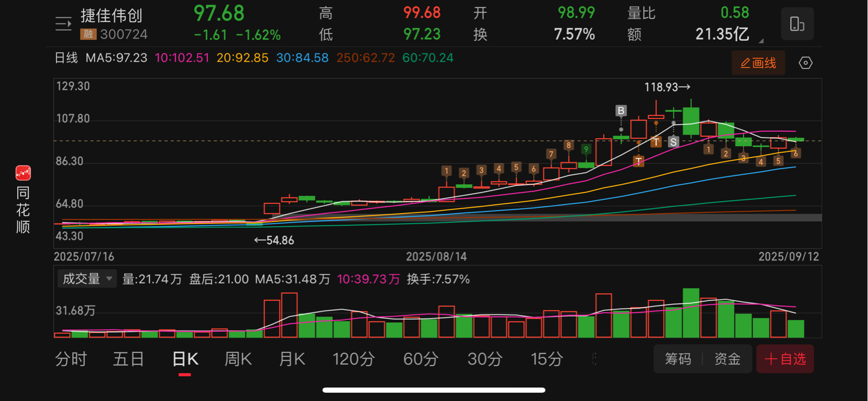868x401 pixels.
Task: Tap the MA 20:92.85 label
Action: (242, 58)
